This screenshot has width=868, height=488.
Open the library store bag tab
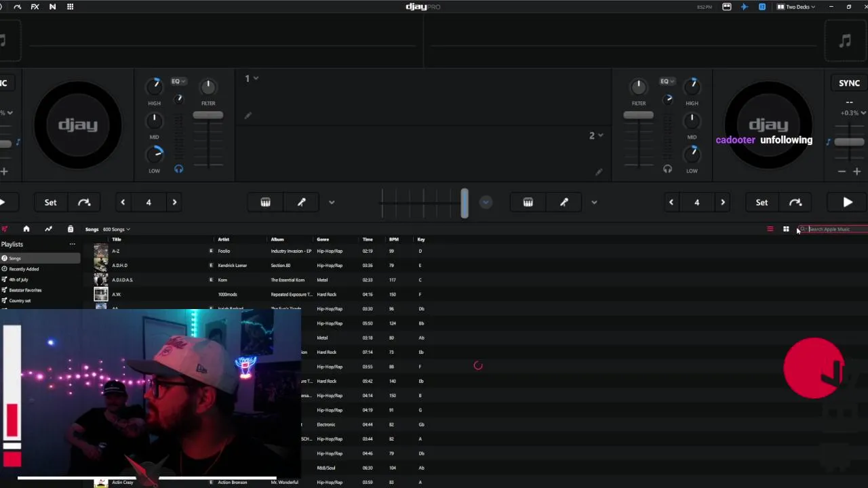pos(70,229)
